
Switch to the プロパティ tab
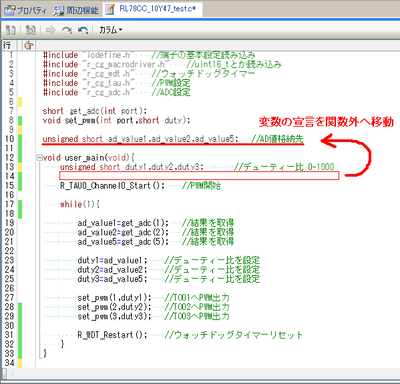point(26,10)
